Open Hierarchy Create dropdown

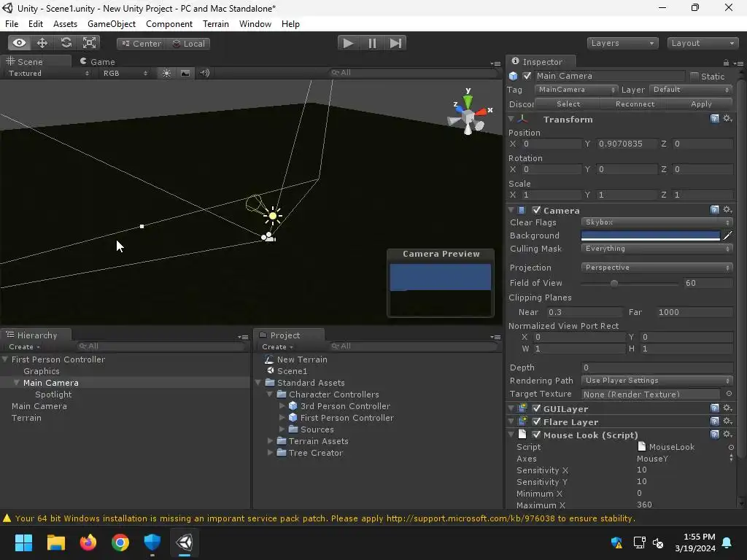pyautogui.click(x=24, y=346)
